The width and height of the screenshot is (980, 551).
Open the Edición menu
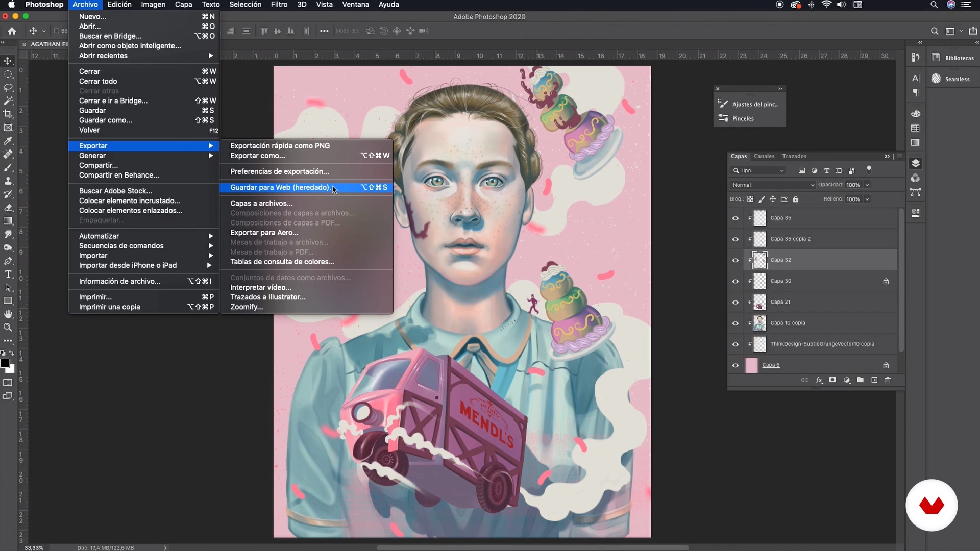(x=119, y=5)
